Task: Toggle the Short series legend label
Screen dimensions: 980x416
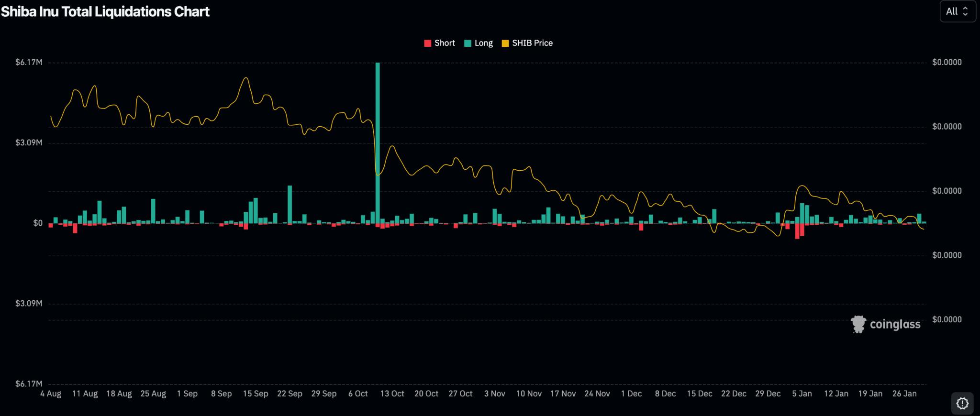Action: [445, 43]
